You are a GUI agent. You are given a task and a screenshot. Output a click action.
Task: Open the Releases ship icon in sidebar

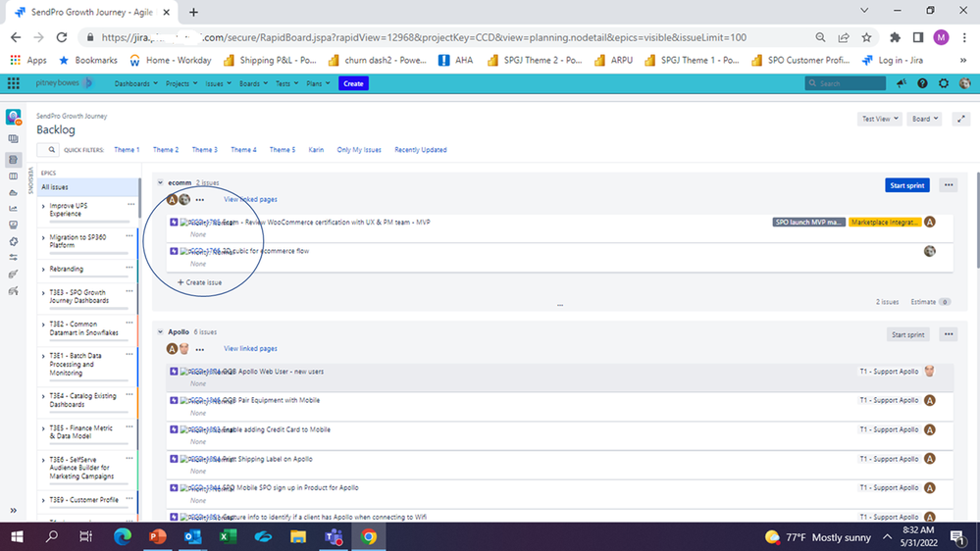[13, 193]
